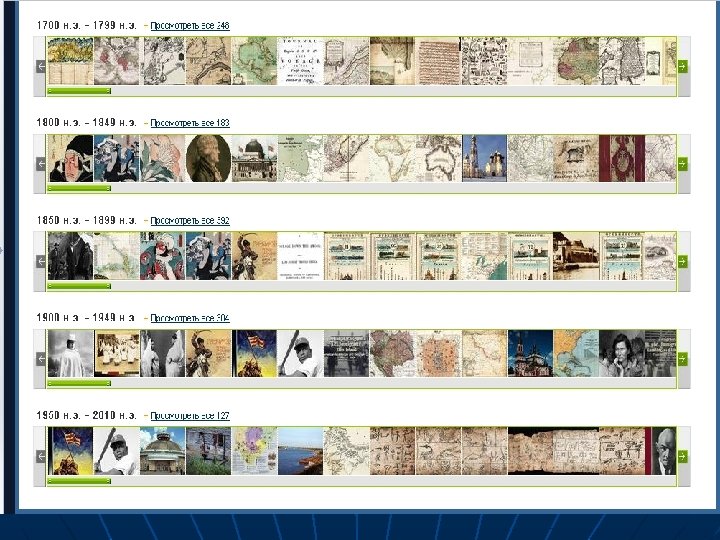Open double-hemisphere world map in 1700–1799 row
Viewport: 720px width, 540px height.
tap(116, 61)
